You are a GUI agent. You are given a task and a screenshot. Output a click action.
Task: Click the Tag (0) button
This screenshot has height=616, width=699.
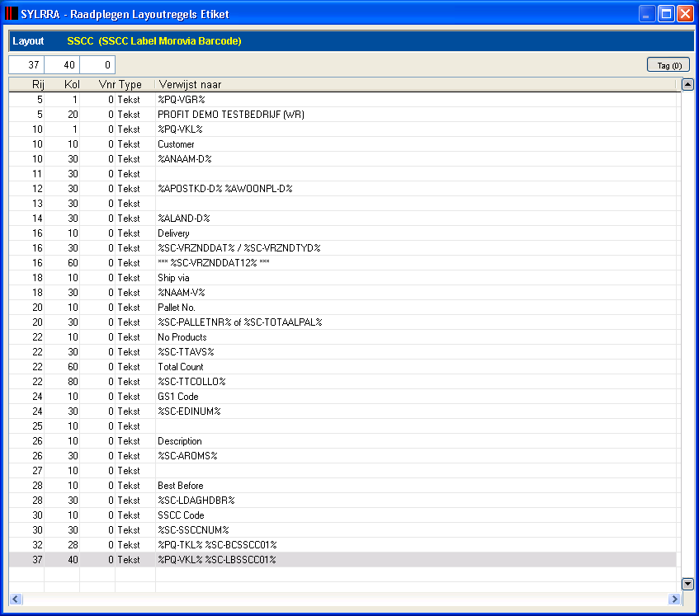tap(668, 65)
